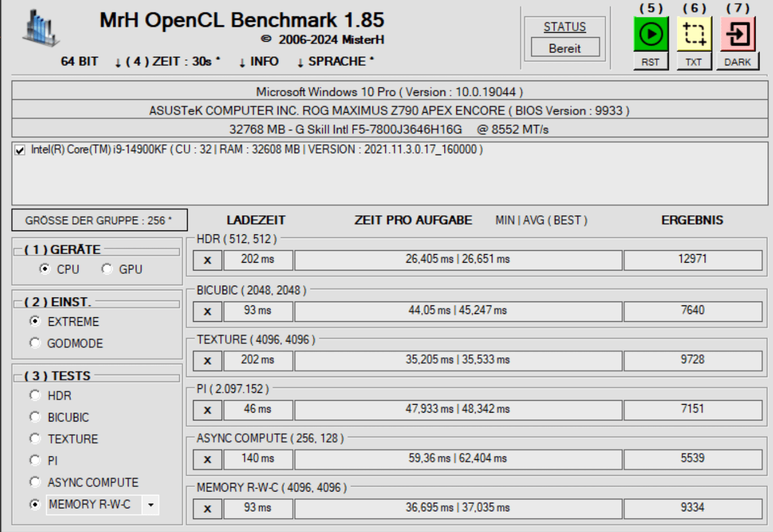Start the benchmark with green play icon
Image resolution: width=773 pixels, height=532 pixels.
click(651, 34)
